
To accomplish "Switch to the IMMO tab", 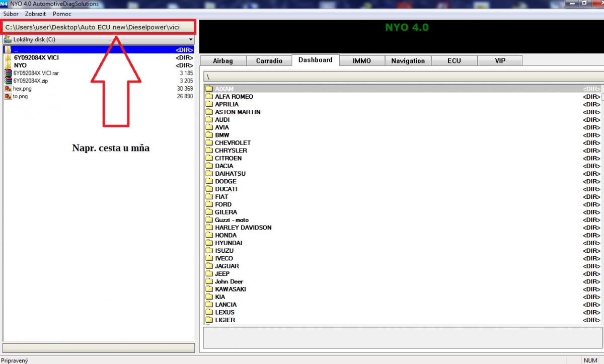I will point(361,61).
